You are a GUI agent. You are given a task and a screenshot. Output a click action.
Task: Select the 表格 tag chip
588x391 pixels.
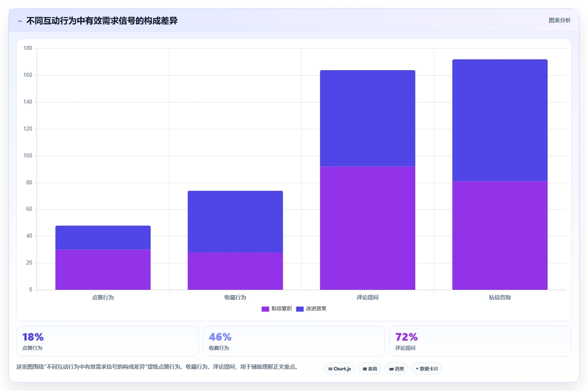[x=370, y=369]
